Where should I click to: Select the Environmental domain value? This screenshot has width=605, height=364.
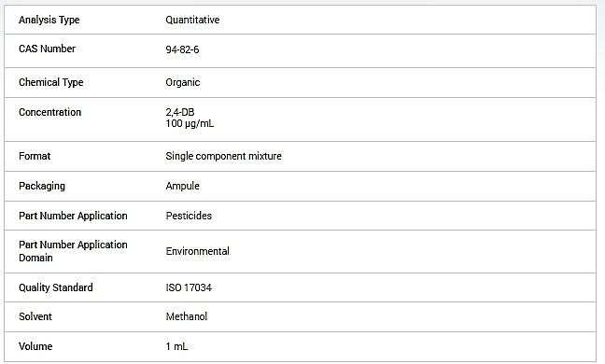198,251
